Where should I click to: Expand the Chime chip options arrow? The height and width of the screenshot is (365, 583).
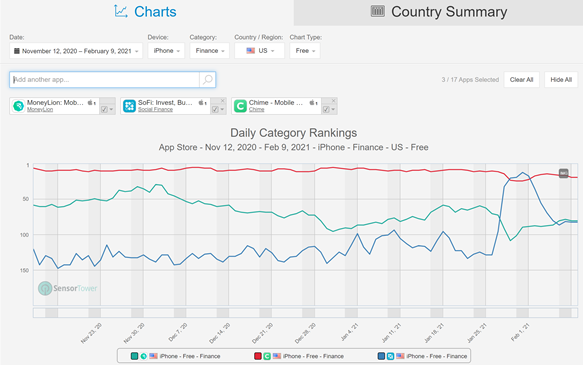click(x=333, y=109)
